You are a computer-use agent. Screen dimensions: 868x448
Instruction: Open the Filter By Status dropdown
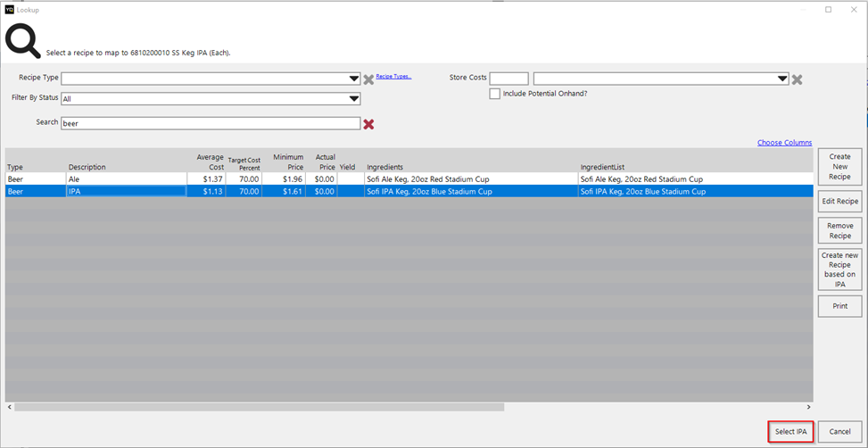point(354,99)
